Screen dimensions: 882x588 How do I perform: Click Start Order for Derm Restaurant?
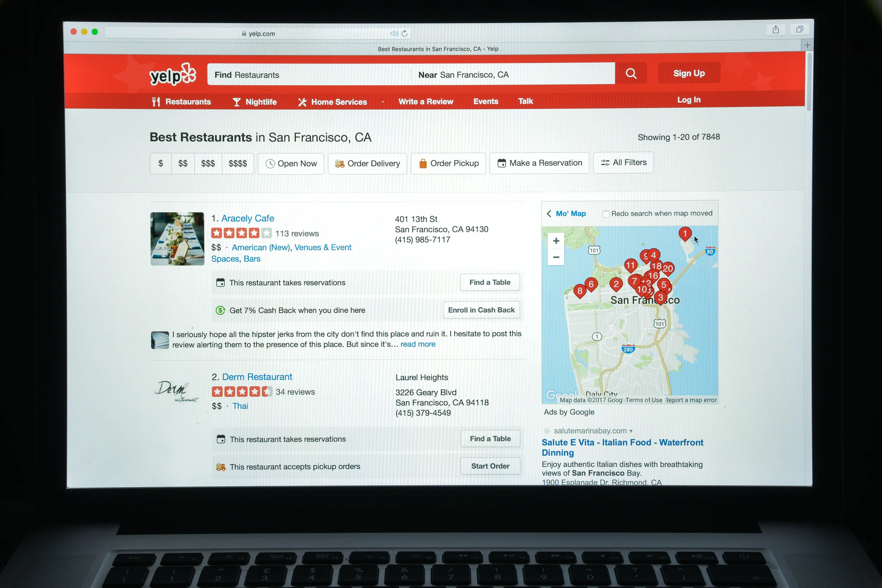click(490, 466)
